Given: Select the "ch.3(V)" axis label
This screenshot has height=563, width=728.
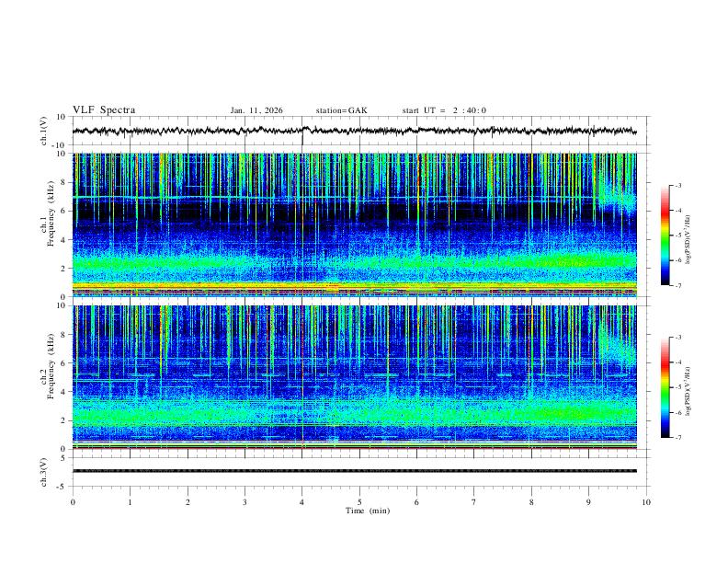Looking at the screenshot, I should [x=44, y=472].
